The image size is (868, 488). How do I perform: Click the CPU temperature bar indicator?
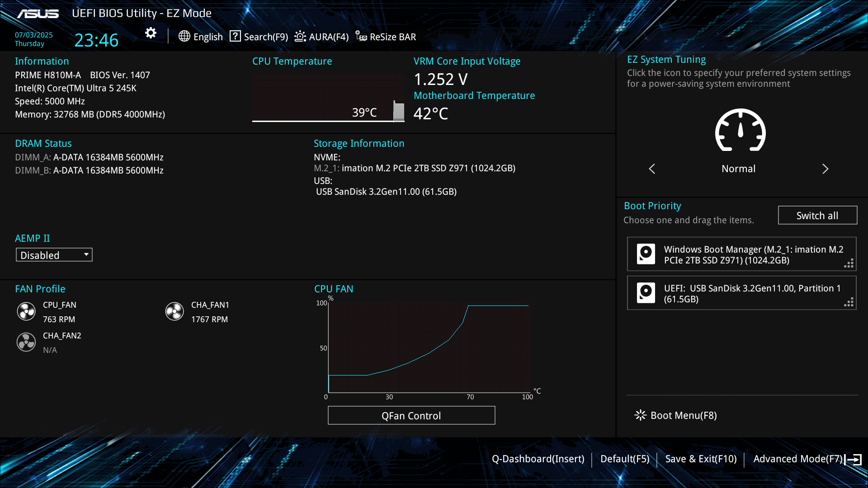(x=399, y=111)
